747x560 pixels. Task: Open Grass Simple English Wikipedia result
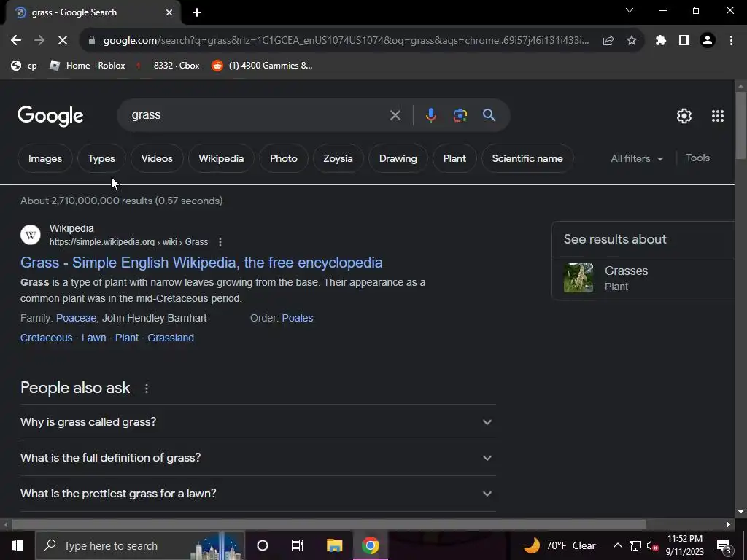(x=201, y=262)
